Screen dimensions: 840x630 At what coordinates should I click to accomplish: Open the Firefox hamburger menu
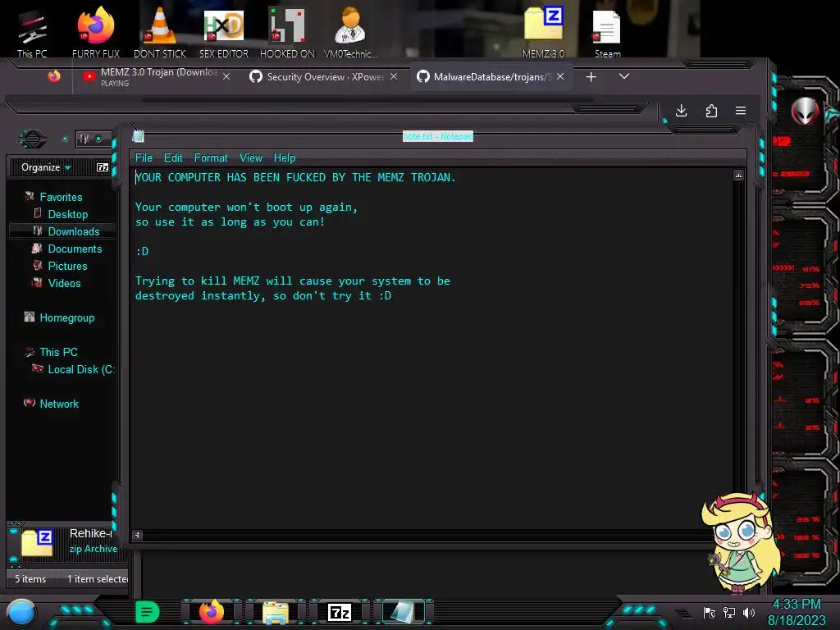[x=741, y=111]
